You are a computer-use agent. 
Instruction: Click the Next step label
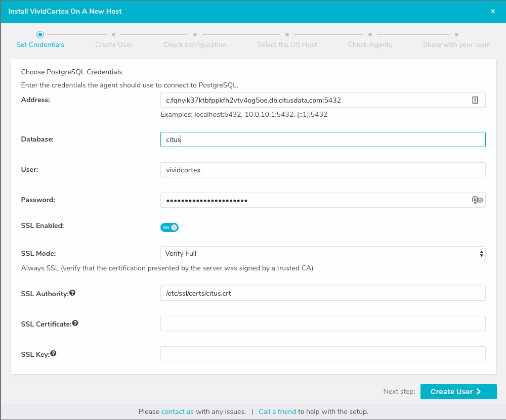click(x=399, y=391)
